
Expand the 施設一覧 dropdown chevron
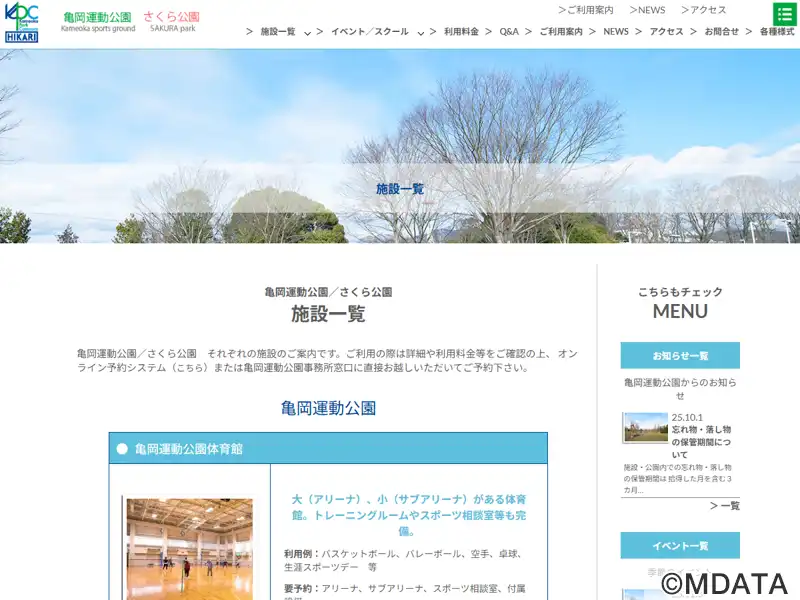pos(307,33)
